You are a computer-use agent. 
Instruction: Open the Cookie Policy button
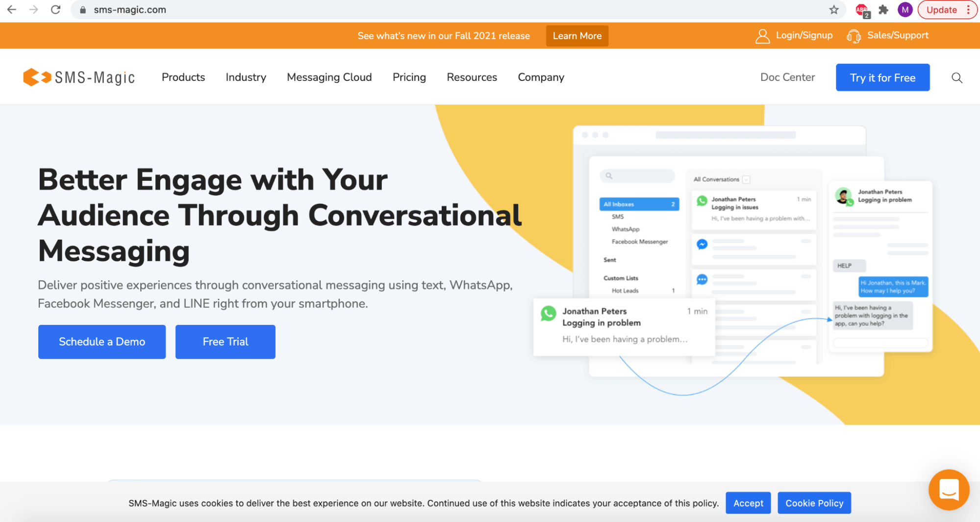(x=814, y=503)
